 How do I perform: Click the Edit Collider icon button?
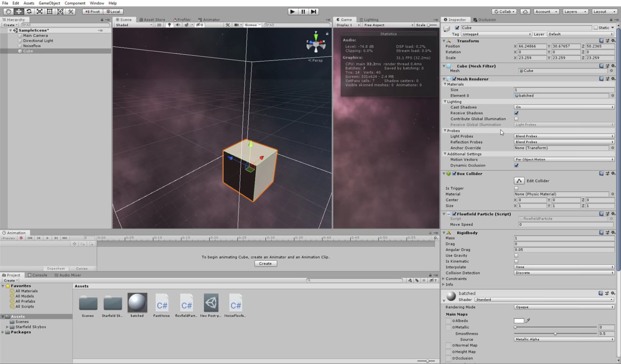pyautogui.click(x=519, y=181)
